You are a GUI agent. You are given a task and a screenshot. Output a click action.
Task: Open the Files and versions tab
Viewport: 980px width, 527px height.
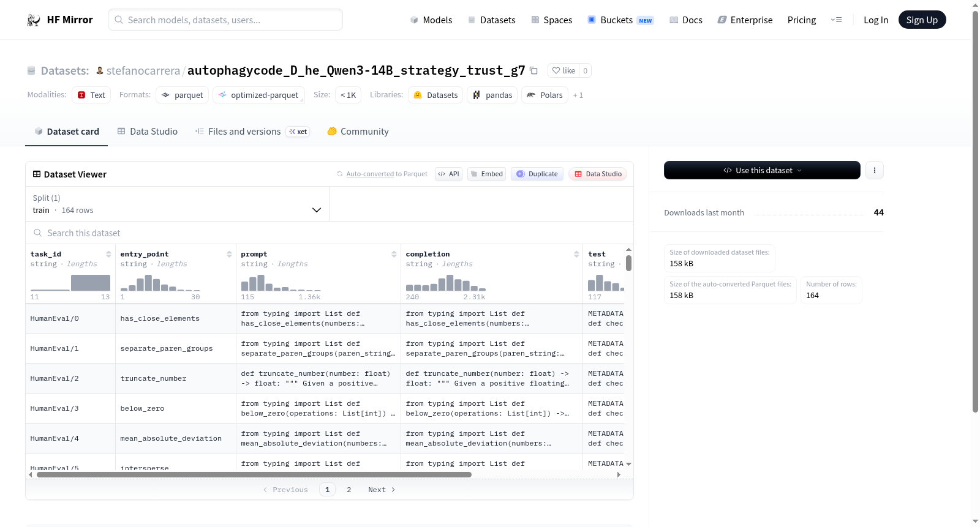252,132
